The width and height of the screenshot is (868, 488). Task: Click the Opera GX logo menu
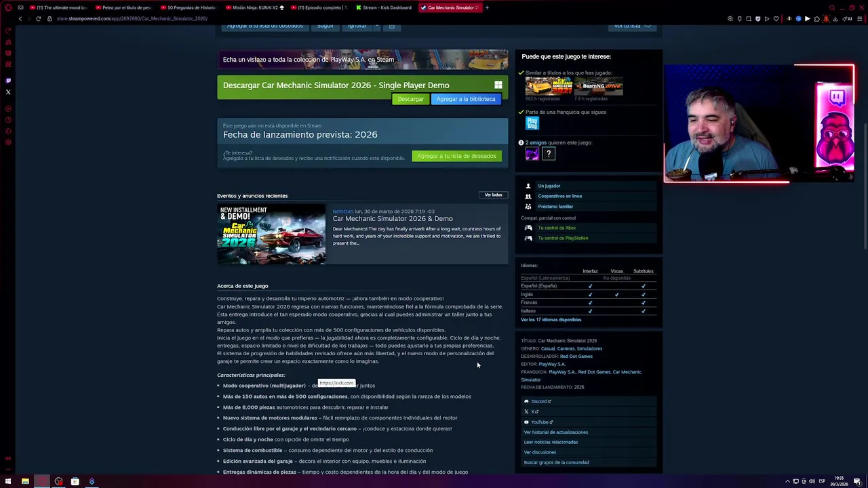tap(8, 7)
